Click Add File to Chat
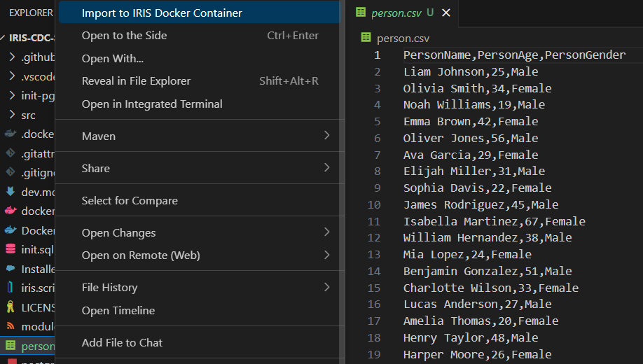Image resolution: width=643 pixels, height=364 pixels. (x=122, y=343)
